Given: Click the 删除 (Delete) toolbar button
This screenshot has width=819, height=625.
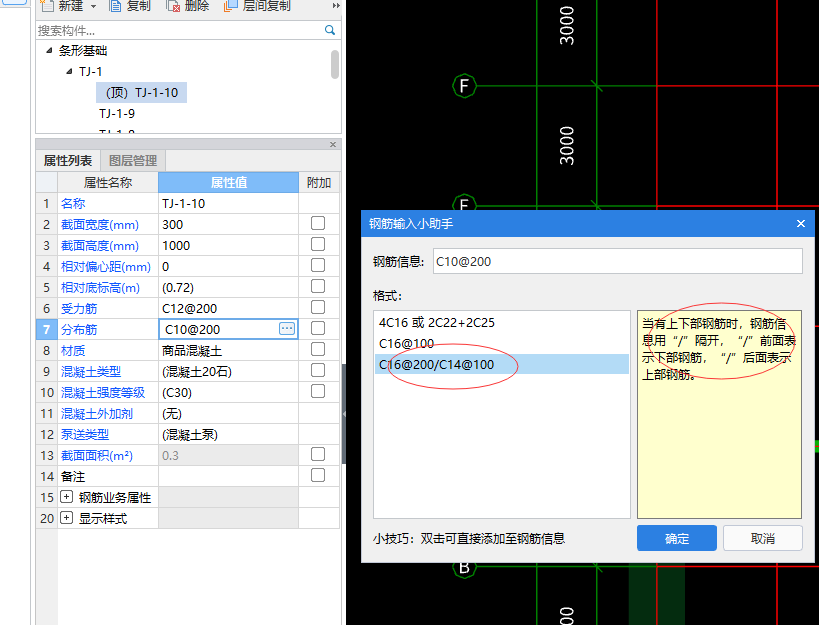Looking at the screenshot, I should click(x=188, y=6).
